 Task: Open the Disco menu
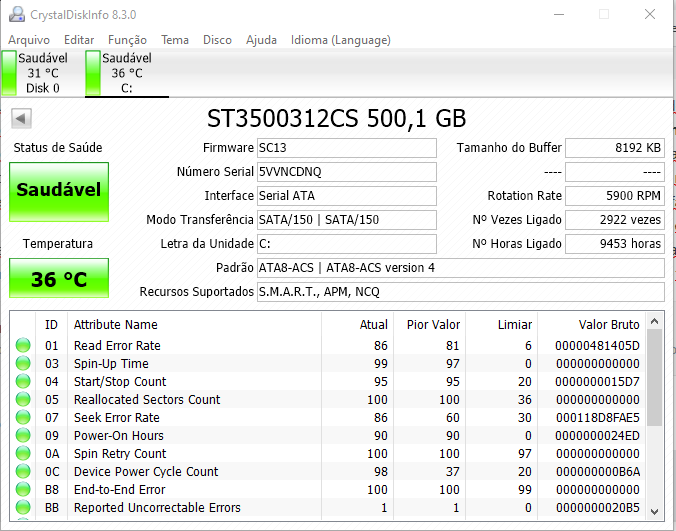pyautogui.click(x=217, y=40)
